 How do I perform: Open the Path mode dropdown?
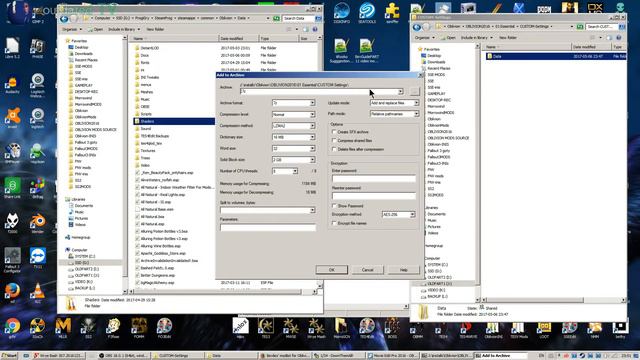pos(394,114)
